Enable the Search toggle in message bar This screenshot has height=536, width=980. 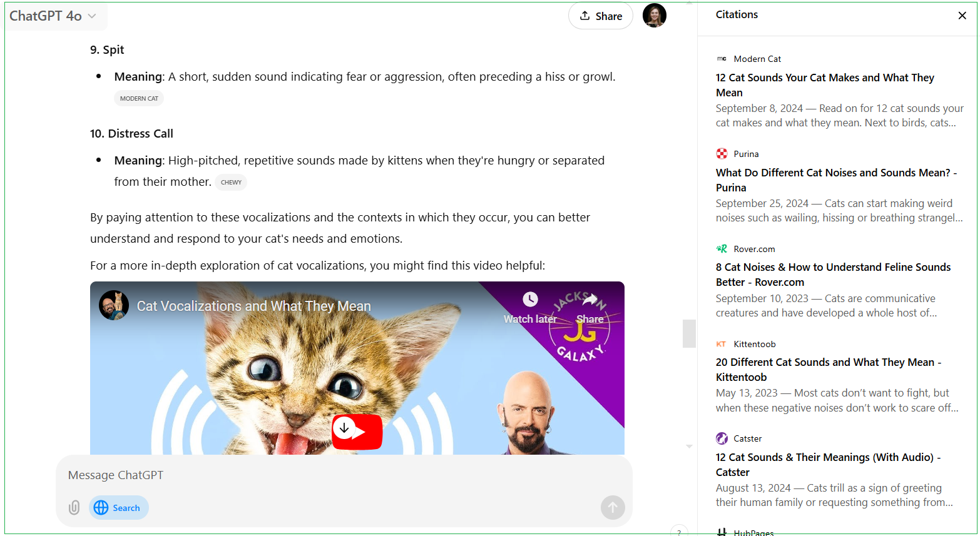point(118,507)
